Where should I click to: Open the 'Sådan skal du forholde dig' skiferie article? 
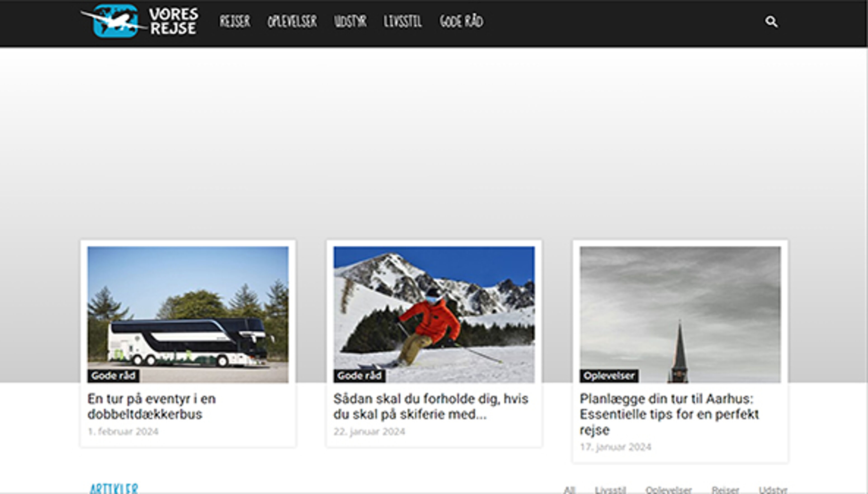pos(430,406)
